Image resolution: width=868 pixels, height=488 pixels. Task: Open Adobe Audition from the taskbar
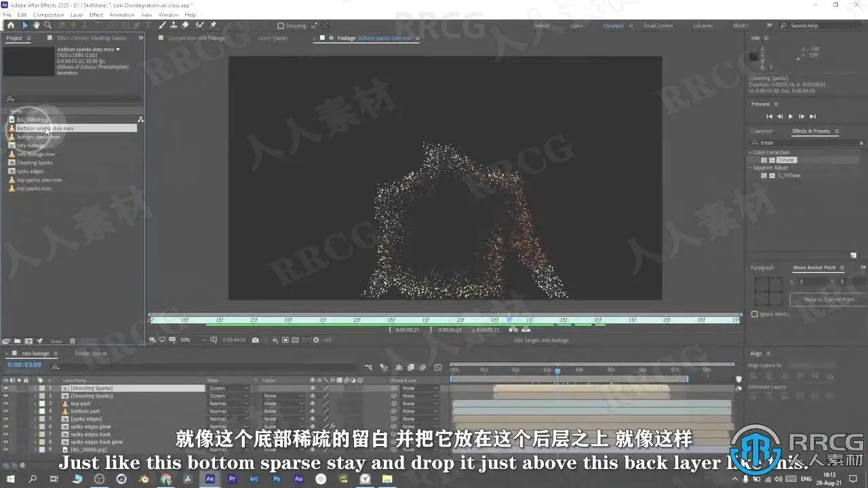point(298,479)
